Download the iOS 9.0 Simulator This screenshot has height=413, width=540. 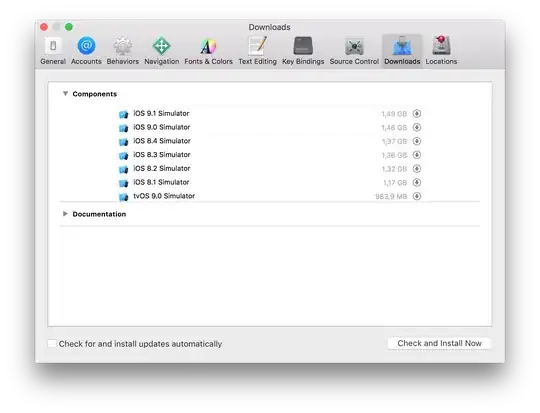tap(417, 127)
